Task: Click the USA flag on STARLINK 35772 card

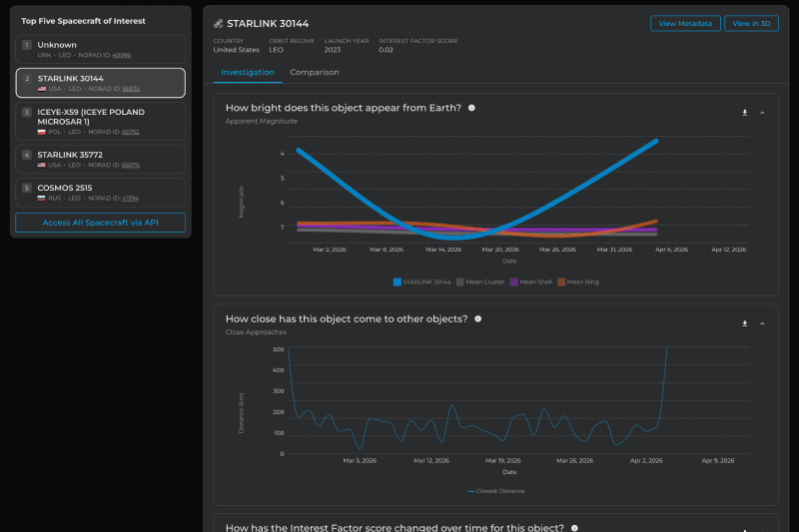Action: (x=42, y=165)
